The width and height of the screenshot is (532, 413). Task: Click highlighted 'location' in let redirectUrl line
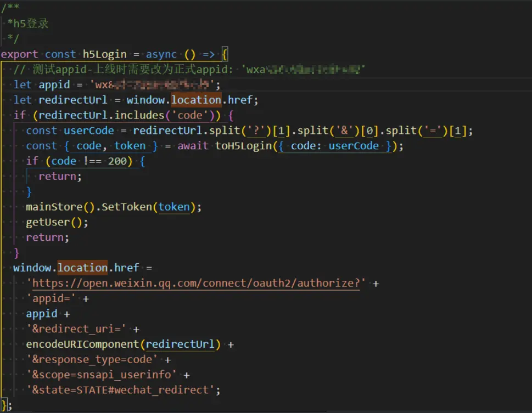pyautogui.click(x=196, y=100)
